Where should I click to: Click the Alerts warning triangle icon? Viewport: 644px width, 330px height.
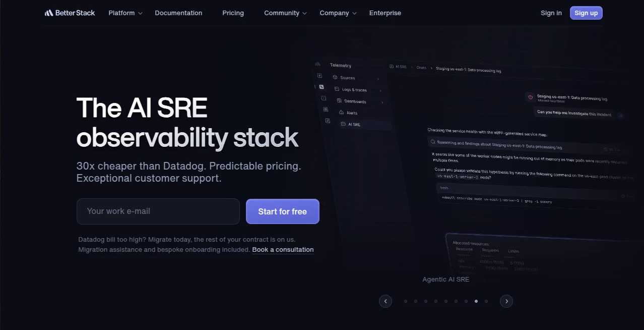pyautogui.click(x=341, y=113)
